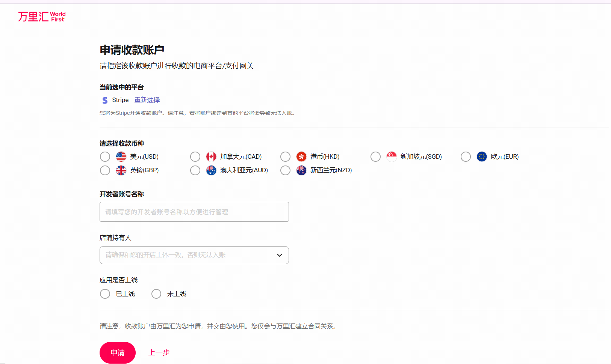Click the 申请收款账户 heading
The width and height of the screenshot is (611, 364).
[x=132, y=50]
